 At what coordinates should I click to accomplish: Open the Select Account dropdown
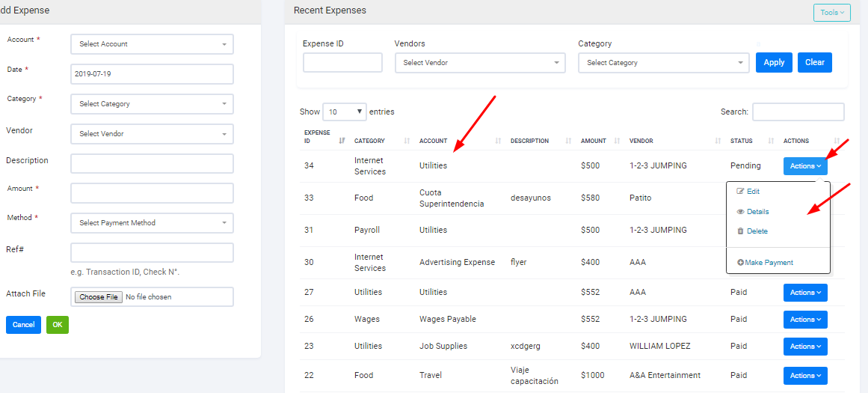pos(152,44)
